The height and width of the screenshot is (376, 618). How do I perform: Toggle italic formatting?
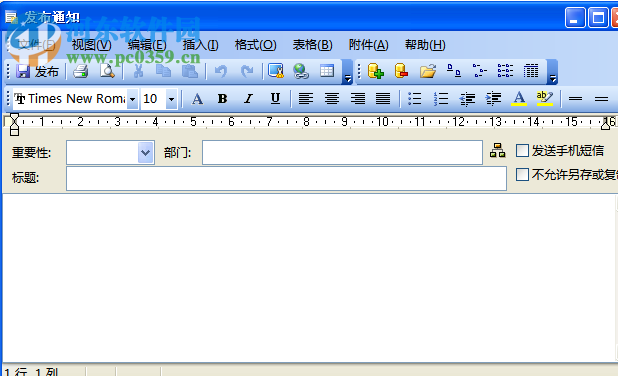point(248,99)
